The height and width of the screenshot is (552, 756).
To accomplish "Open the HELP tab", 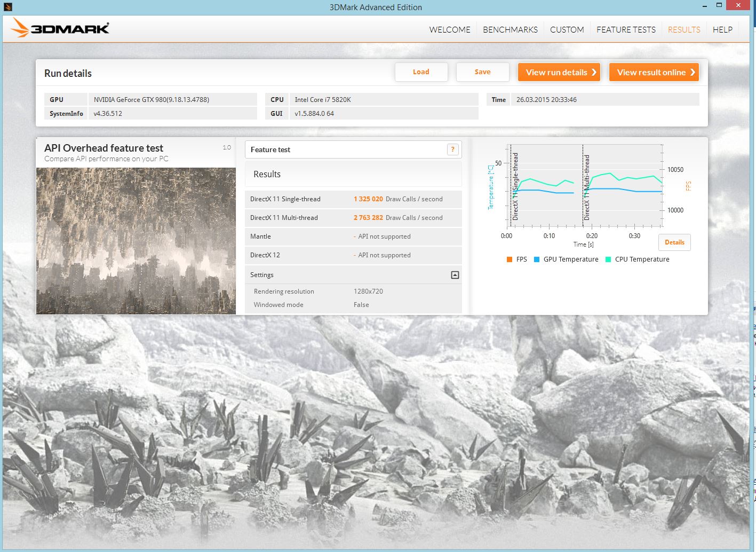I will (722, 30).
